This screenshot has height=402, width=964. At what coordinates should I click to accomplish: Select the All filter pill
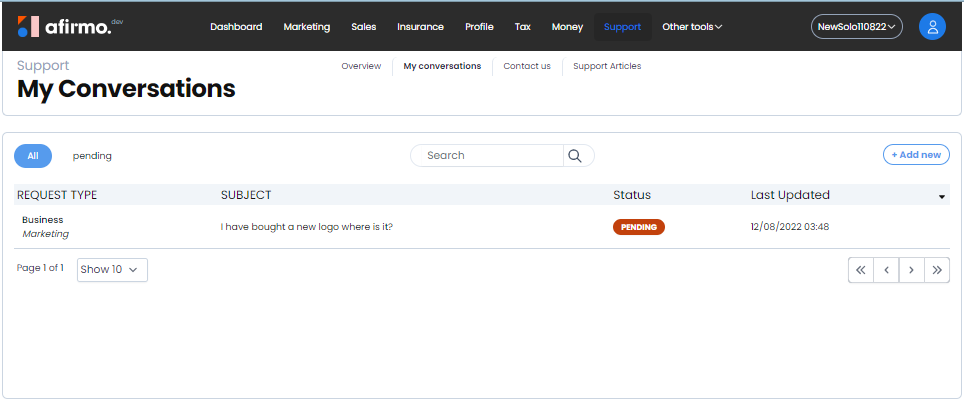click(33, 156)
